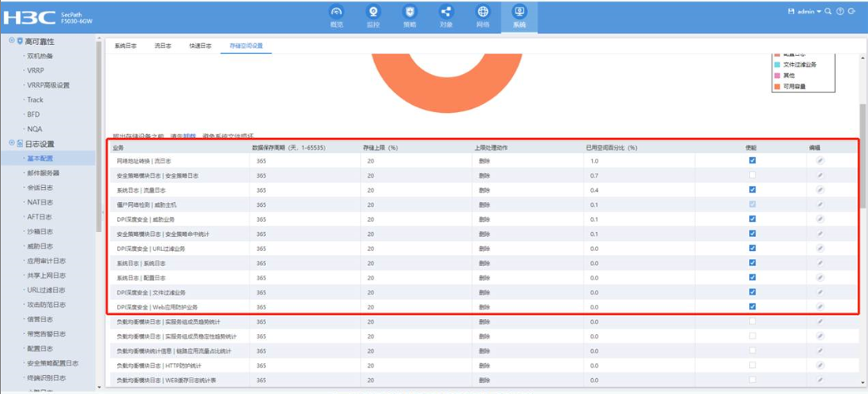The width and height of the screenshot is (868, 394).
Task: Open 威胁日志 in the sidebar
Action: point(41,246)
